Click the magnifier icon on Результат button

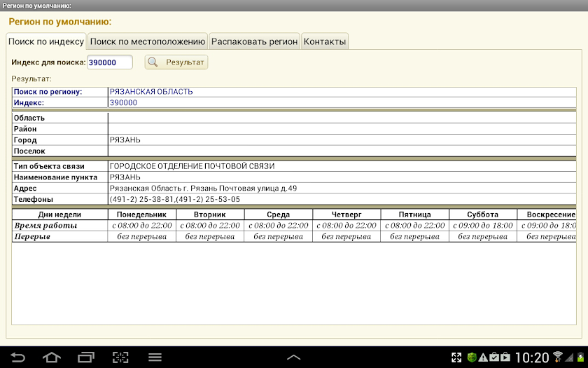click(x=153, y=62)
